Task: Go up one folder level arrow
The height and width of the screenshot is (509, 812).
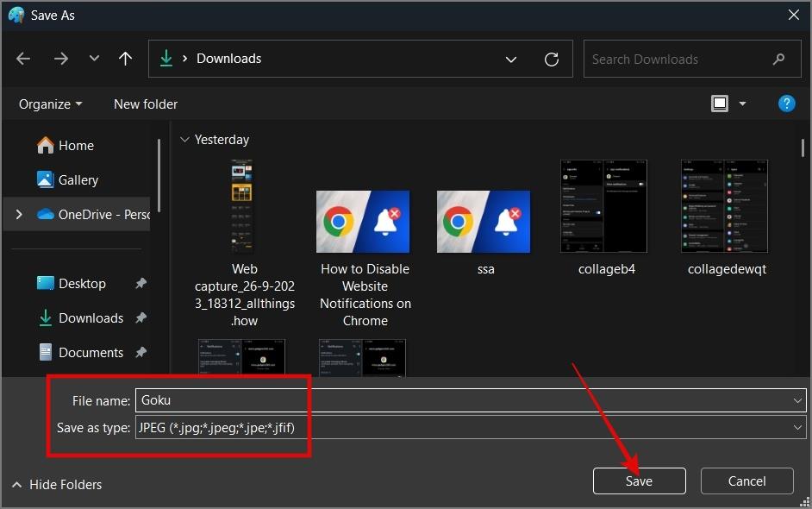Action: (x=125, y=59)
